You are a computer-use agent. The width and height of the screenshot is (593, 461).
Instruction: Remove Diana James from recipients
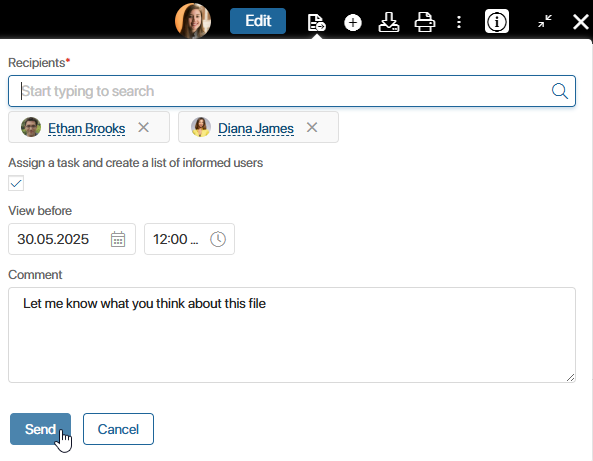(x=312, y=127)
